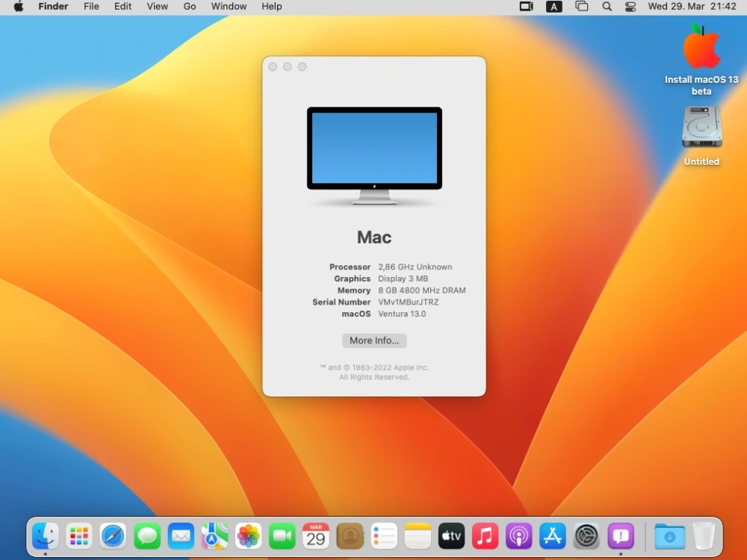Open the Help menu
The height and width of the screenshot is (560, 747).
point(272,7)
